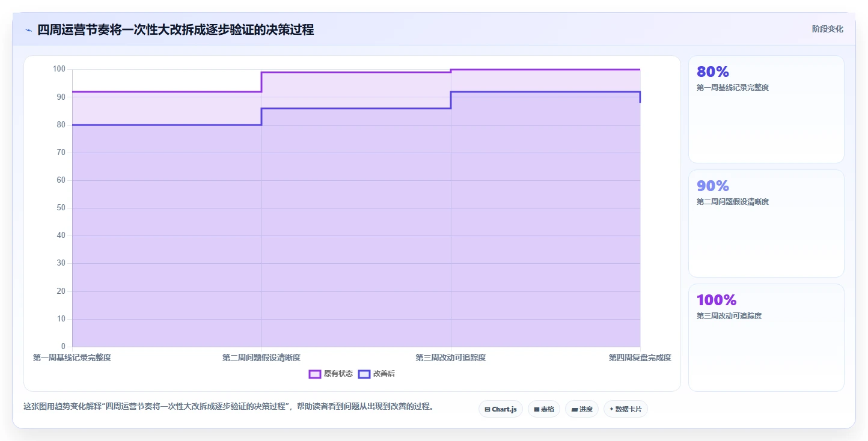Select the Chart.js tag
This screenshot has width=868, height=441.
coord(501,409)
